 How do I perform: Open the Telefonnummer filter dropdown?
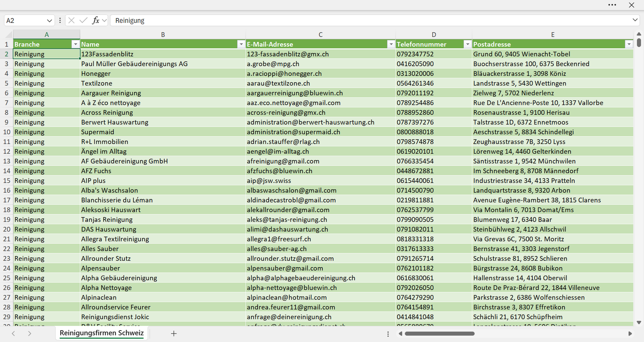tap(467, 44)
